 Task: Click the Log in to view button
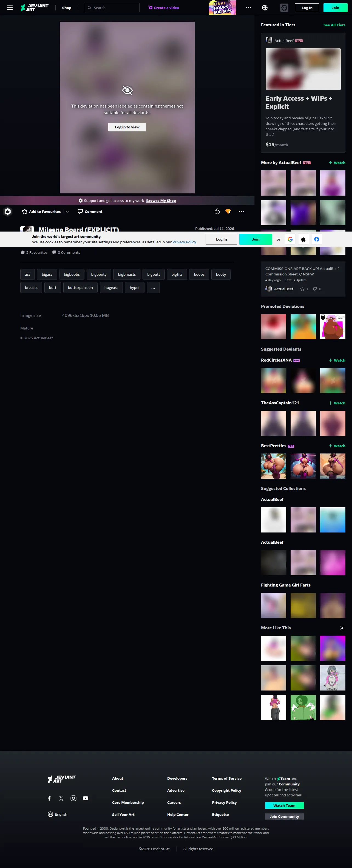click(x=127, y=127)
